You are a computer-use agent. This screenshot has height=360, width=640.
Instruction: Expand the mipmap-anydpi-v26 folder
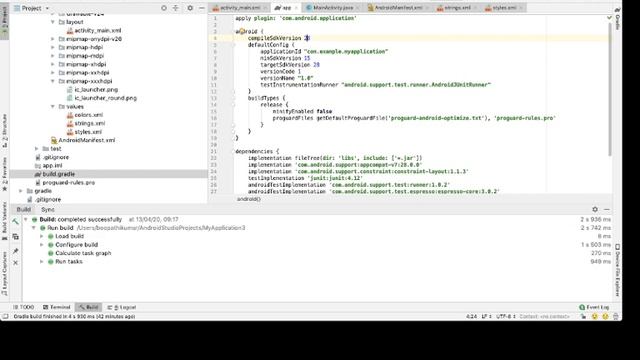[53, 39]
